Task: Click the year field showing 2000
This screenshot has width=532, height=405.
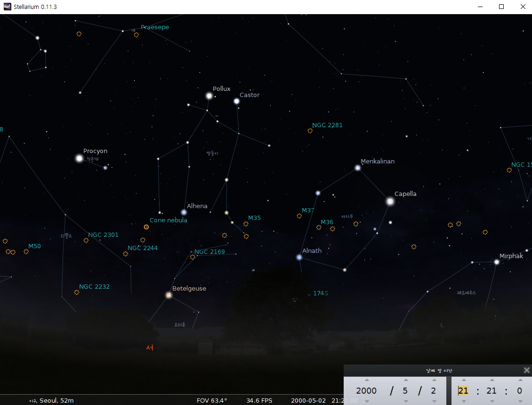Action: [x=366, y=391]
